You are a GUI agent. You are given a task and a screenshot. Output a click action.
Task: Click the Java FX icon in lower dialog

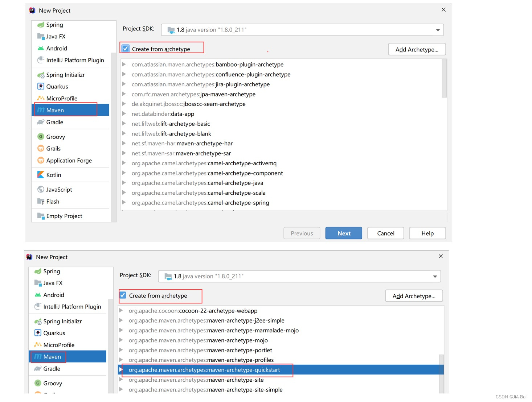pyautogui.click(x=38, y=283)
